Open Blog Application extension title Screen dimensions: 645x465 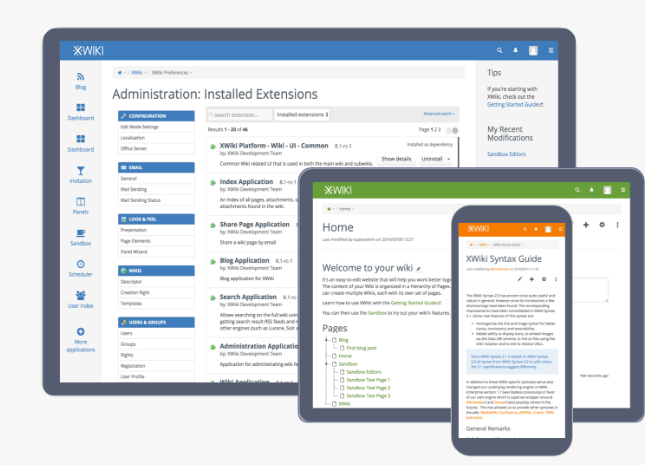click(x=244, y=260)
